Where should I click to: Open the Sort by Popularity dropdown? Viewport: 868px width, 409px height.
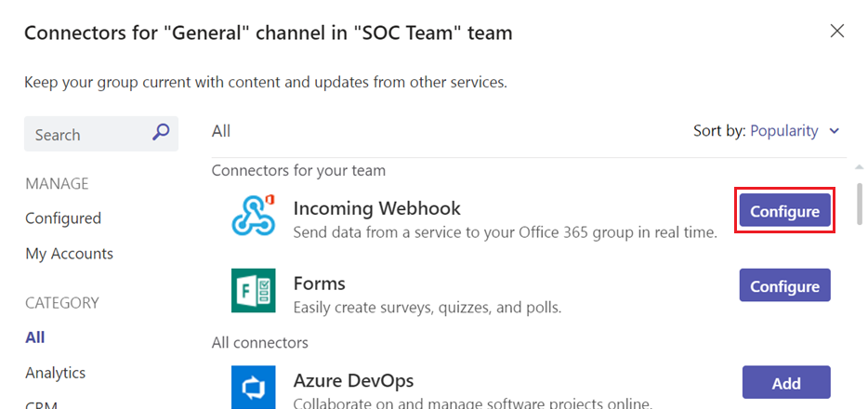[796, 131]
